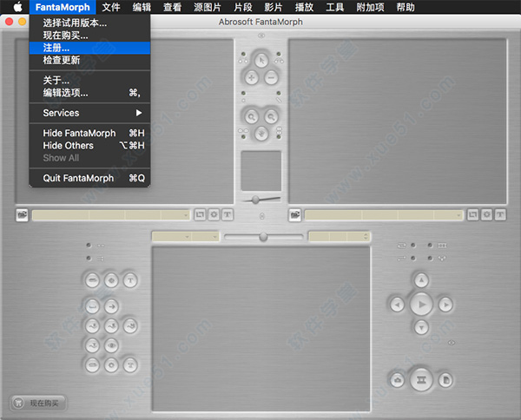Open gear settings for right source image
521x420 pixels.
coord(486,214)
